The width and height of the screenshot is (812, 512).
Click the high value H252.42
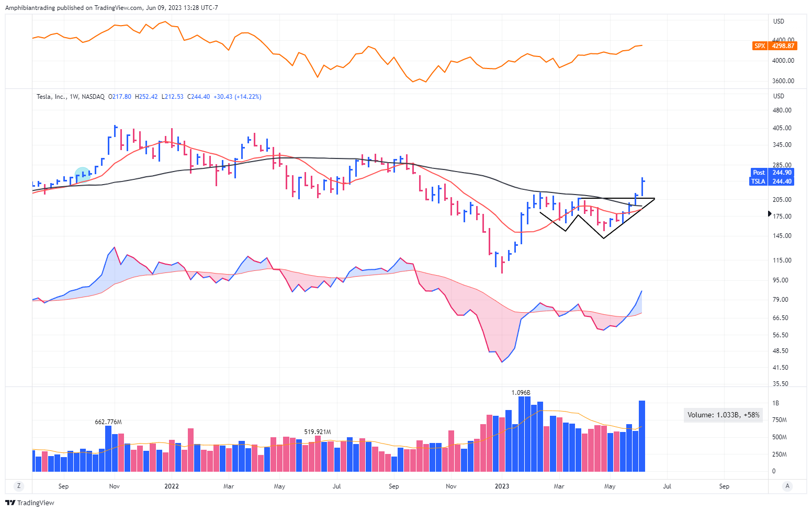[x=146, y=97]
